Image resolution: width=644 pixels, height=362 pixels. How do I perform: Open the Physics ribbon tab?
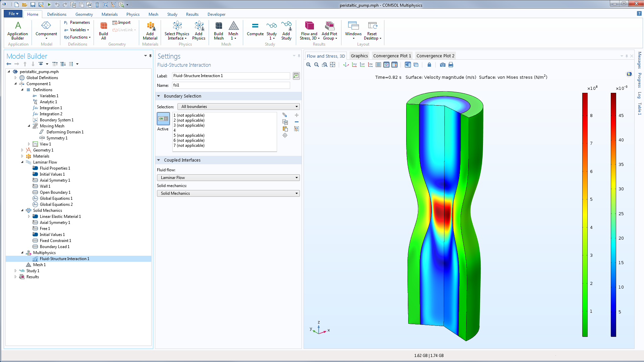(133, 14)
